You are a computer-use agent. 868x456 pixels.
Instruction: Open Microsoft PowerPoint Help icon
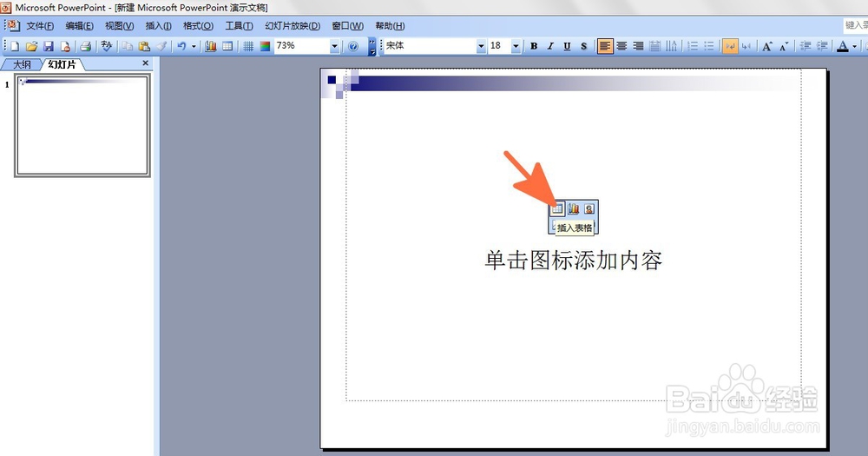tap(353, 46)
